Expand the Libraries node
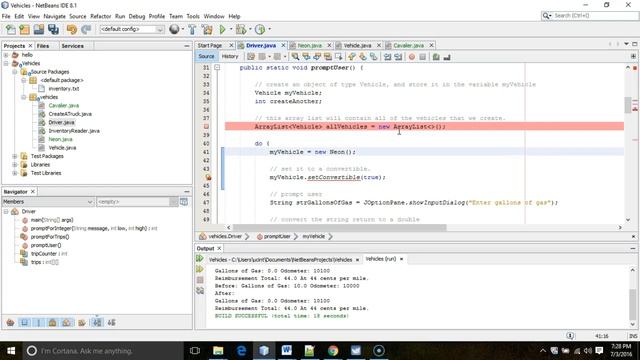This screenshot has width=640, height=360. (x=15, y=165)
